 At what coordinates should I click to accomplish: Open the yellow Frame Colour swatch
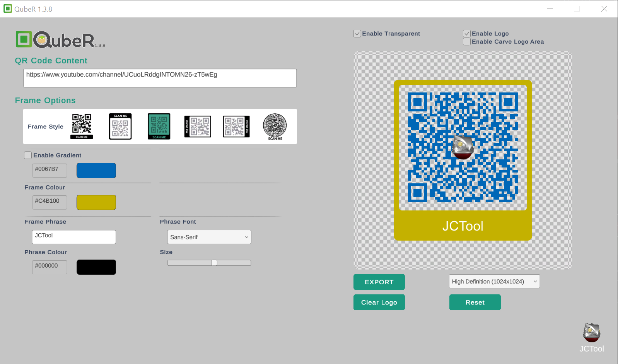[x=96, y=202]
